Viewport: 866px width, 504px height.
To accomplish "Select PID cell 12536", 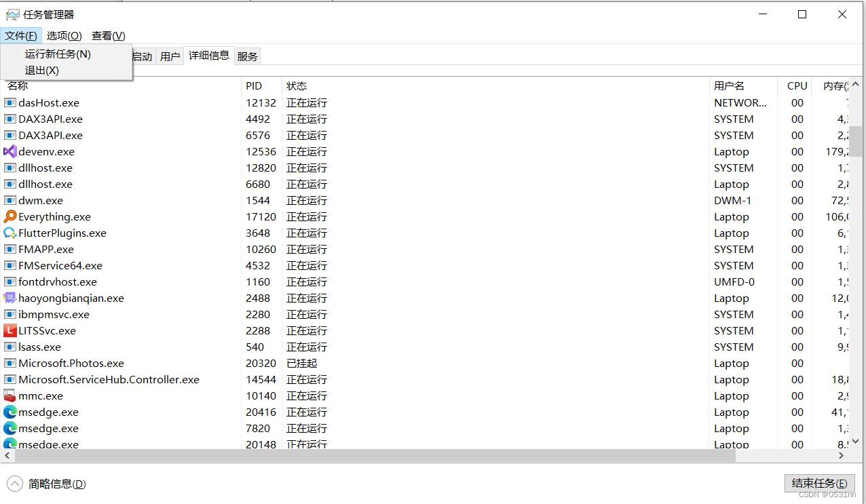I will pos(261,152).
